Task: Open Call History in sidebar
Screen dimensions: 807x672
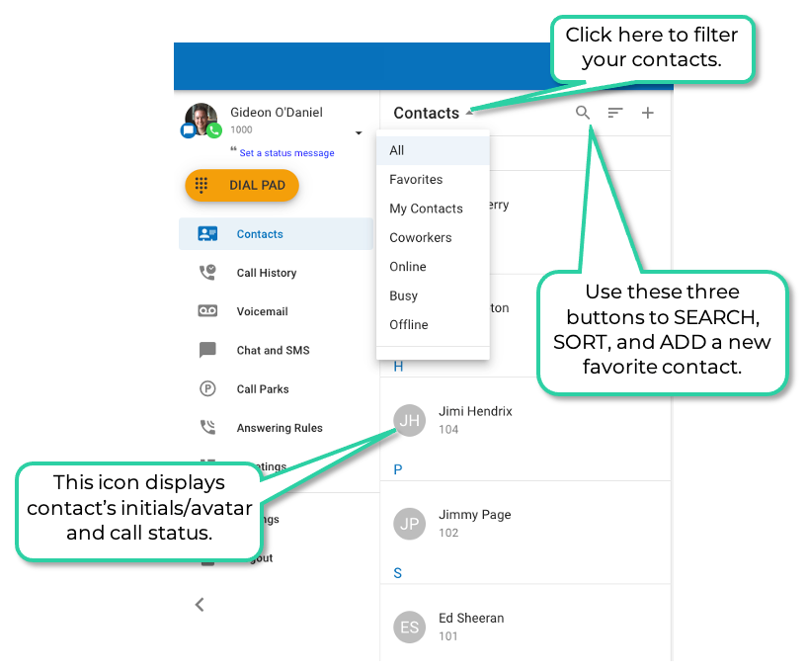Action: click(x=266, y=273)
